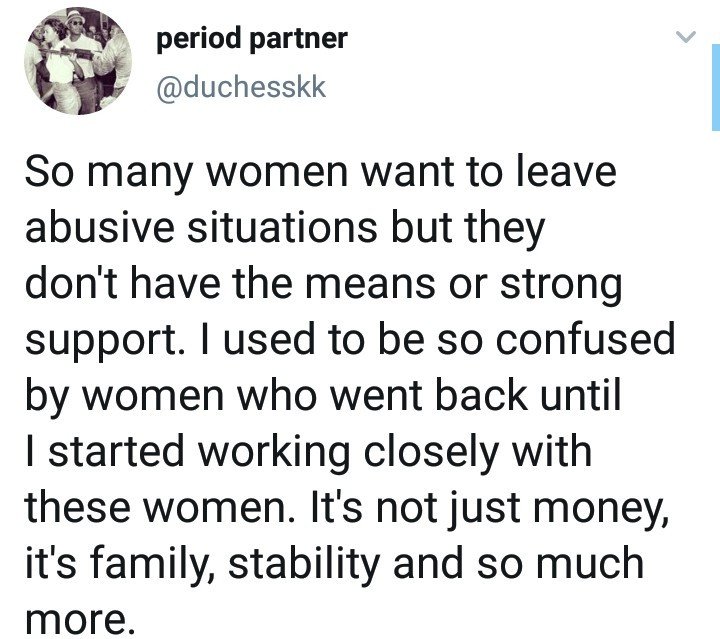Open the "period partner" display name
This screenshot has width=720, height=639.
[252, 39]
